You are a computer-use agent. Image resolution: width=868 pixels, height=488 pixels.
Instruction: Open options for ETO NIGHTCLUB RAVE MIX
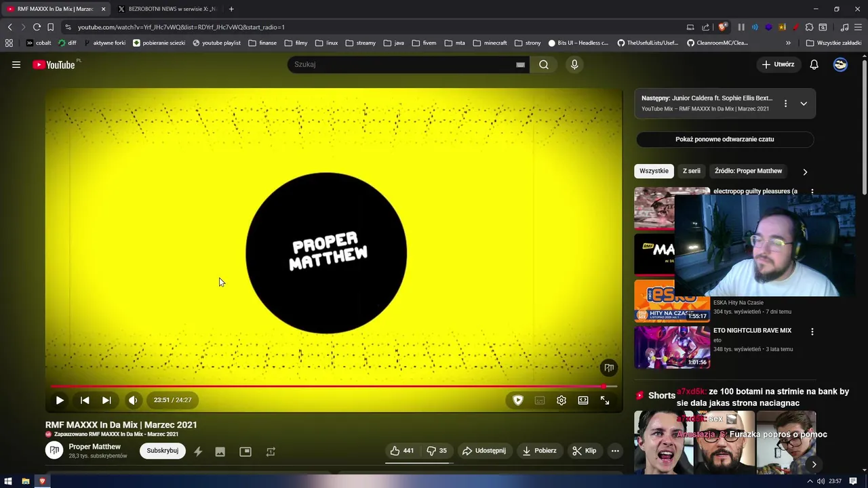[812, 331]
